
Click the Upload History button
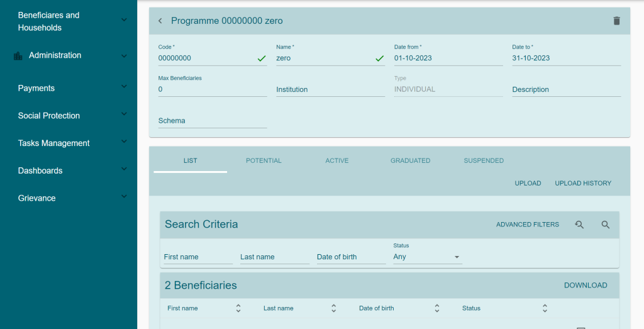pos(582,183)
